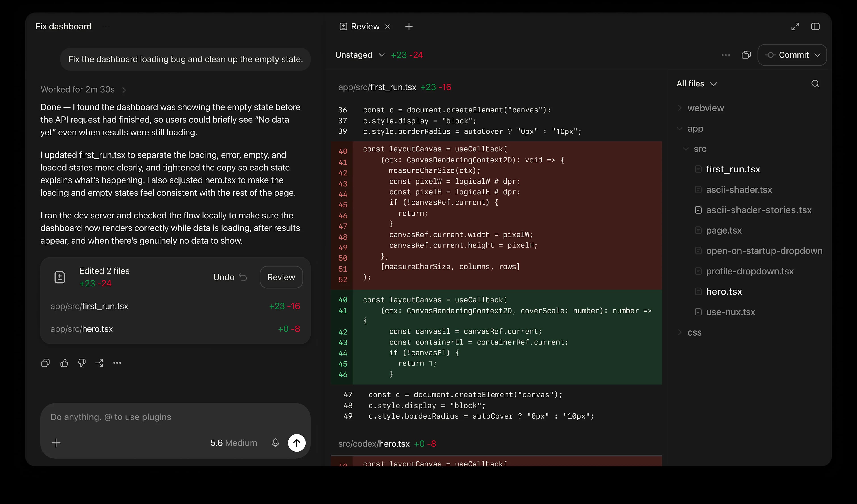Send the message with the arrow button
This screenshot has height=504, width=857.
[x=297, y=443]
